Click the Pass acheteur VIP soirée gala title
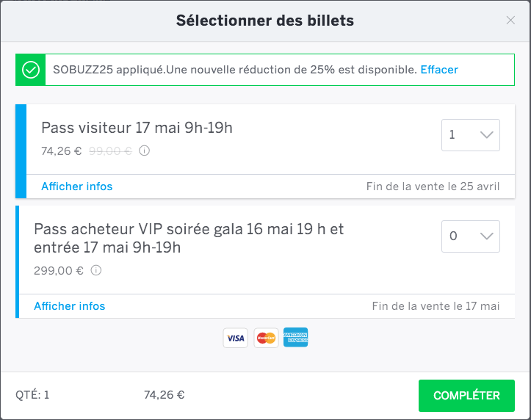Screen dimensions: 531x420 [x=189, y=238]
